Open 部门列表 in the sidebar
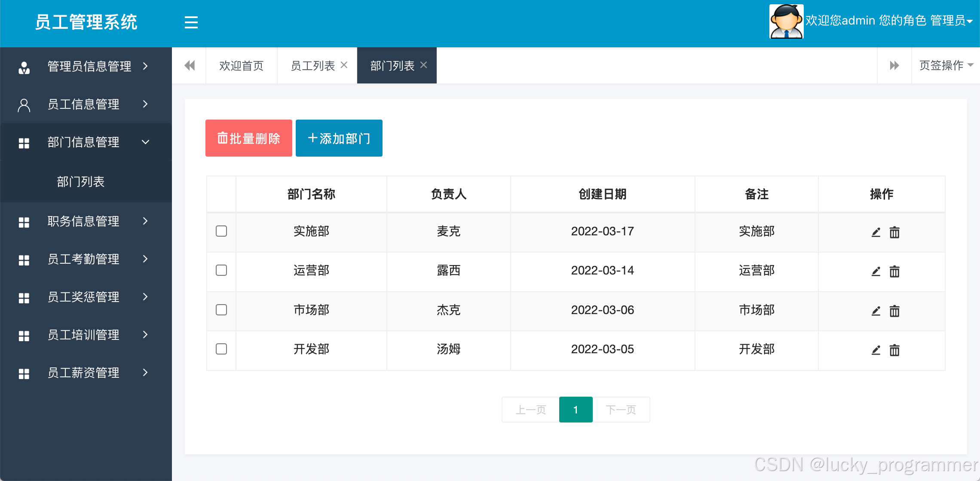 [81, 182]
